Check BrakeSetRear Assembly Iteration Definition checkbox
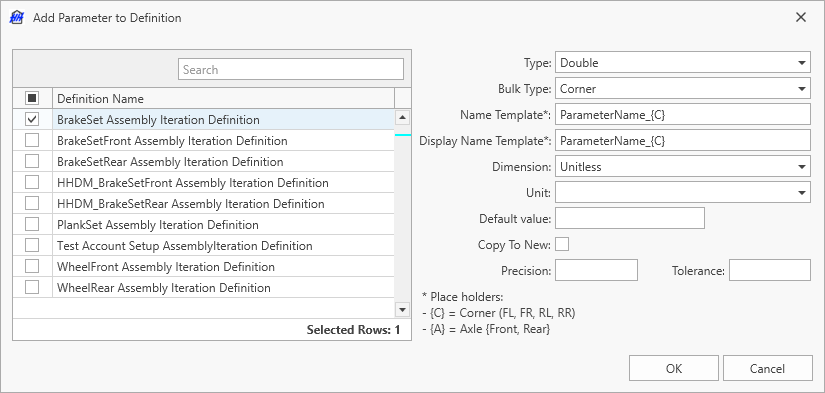 [32, 162]
